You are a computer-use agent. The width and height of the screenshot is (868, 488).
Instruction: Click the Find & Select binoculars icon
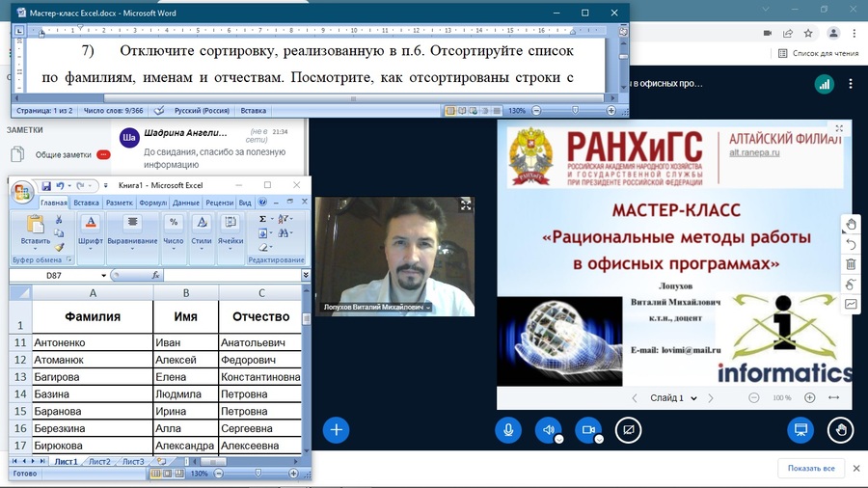(284, 233)
